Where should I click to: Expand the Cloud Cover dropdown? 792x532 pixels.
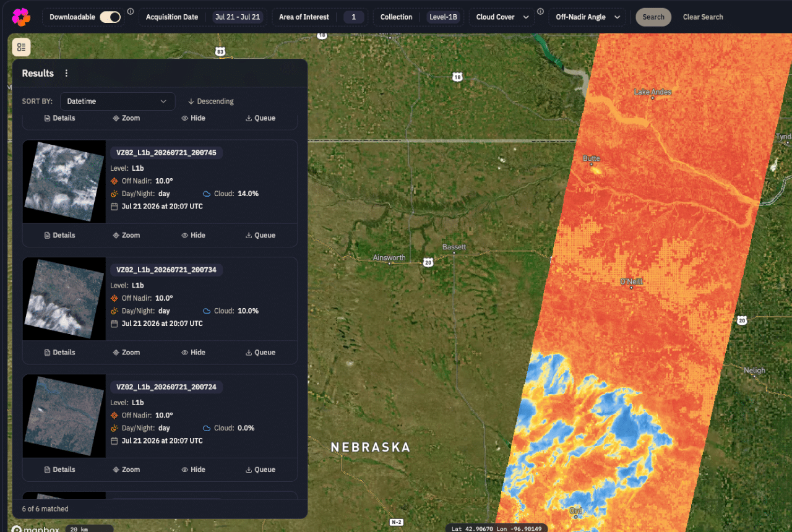tap(502, 17)
